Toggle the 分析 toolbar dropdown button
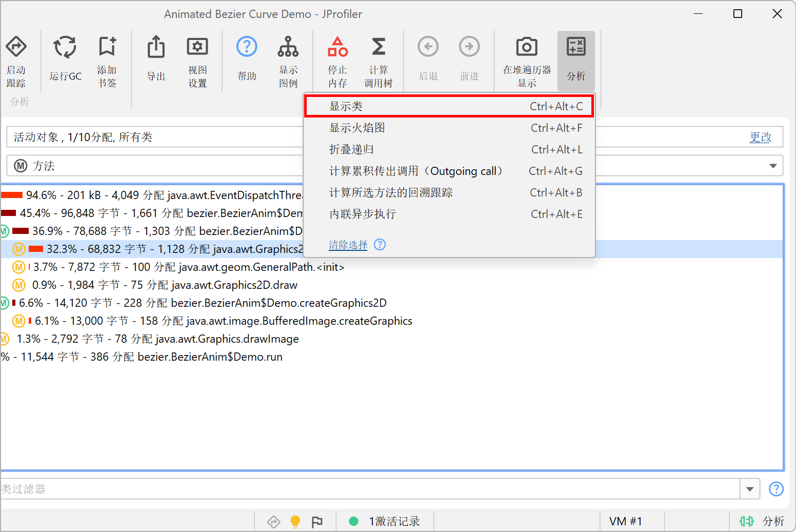 (x=576, y=61)
